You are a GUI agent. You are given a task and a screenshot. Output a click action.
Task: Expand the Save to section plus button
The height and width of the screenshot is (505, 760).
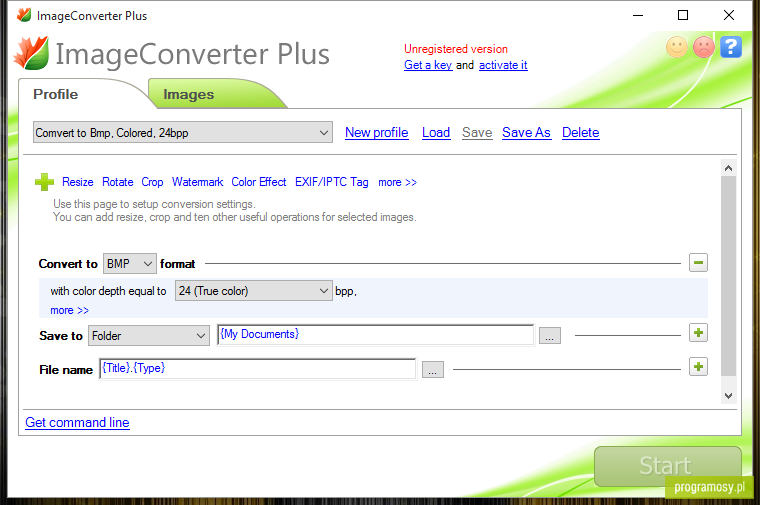coord(698,333)
